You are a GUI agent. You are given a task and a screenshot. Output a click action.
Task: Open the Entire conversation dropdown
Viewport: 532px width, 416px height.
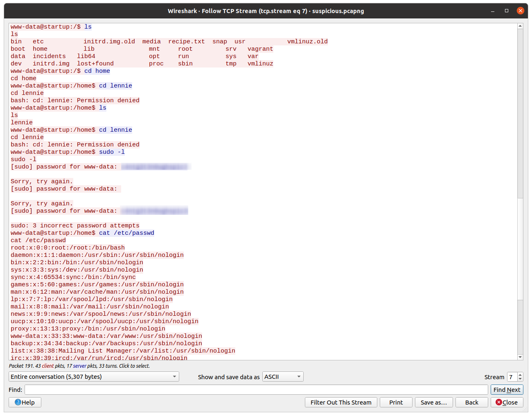(x=94, y=376)
